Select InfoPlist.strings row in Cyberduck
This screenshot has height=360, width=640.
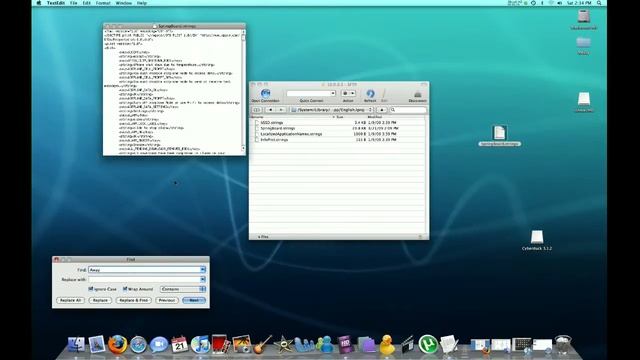pos(338,140)
